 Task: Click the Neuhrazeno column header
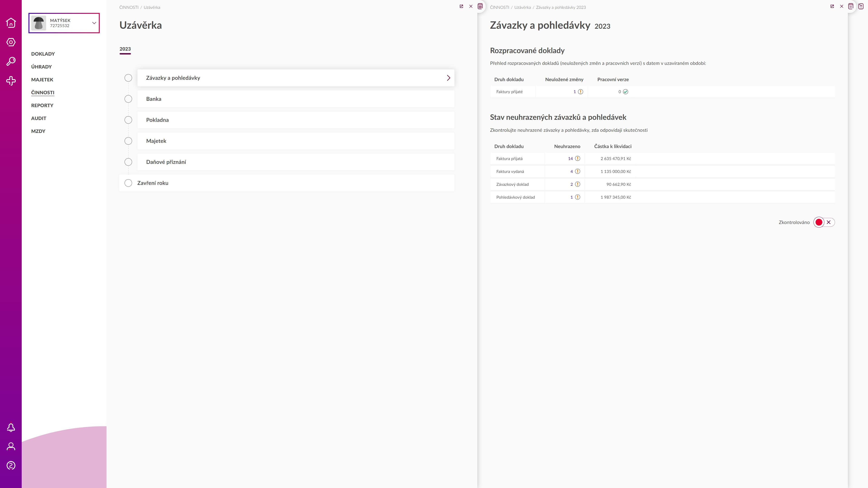567,146
